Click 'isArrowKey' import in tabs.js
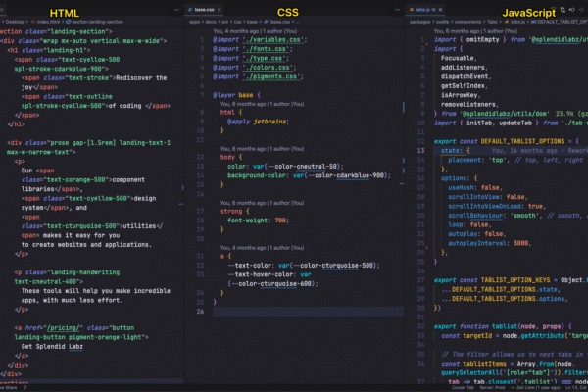588x392 pixels. pyautogui.click(x=459, y=95)
